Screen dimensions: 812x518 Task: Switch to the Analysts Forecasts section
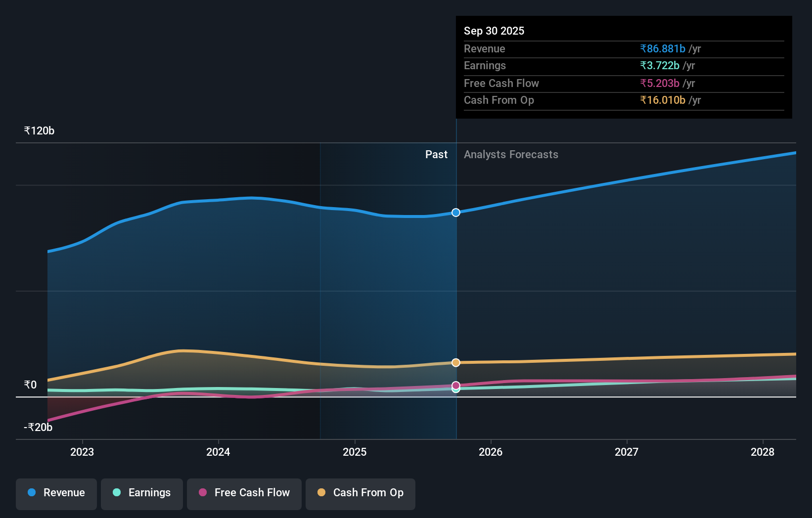coord(511,154)
